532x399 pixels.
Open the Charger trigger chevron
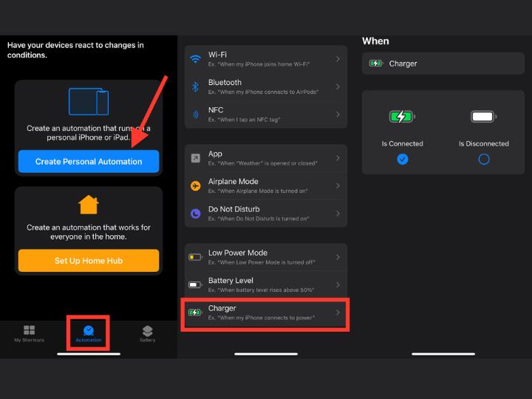click(338, 313)
